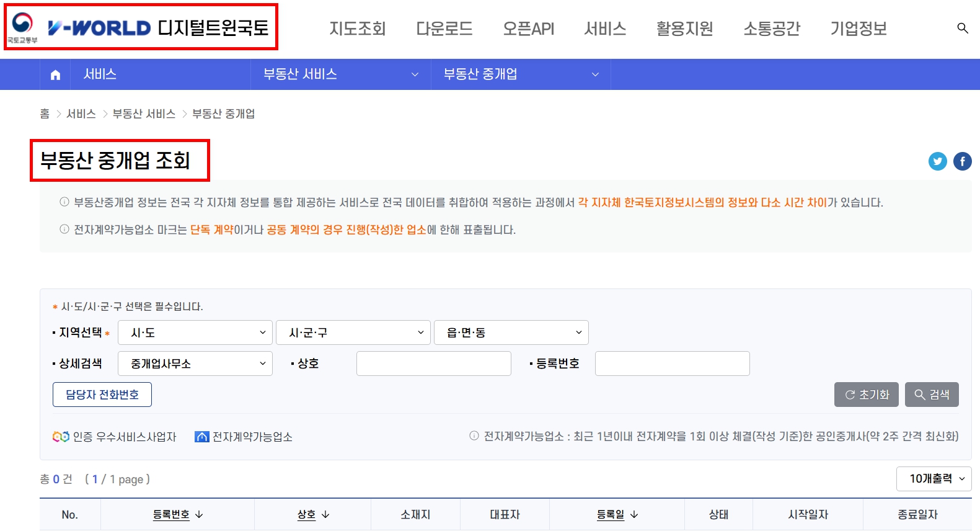Sort by 등록일 arrow

(634, 515)
